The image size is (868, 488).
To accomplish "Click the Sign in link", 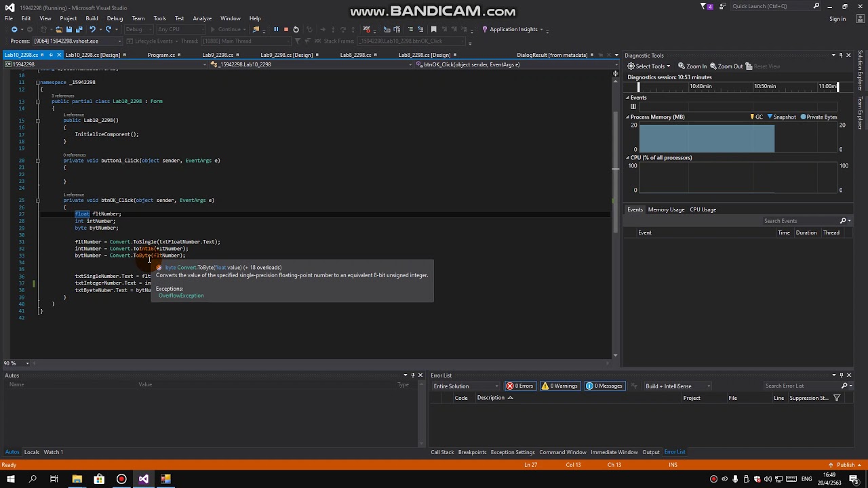I will (837, 19).
